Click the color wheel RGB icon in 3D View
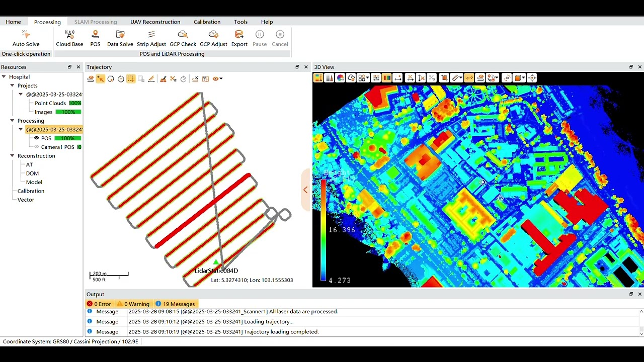 [x=341, y=78]
